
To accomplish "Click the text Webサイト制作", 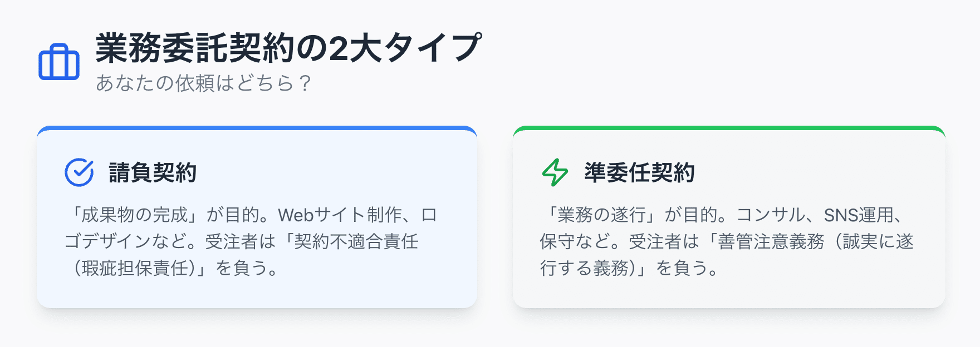I will [340, 215].
